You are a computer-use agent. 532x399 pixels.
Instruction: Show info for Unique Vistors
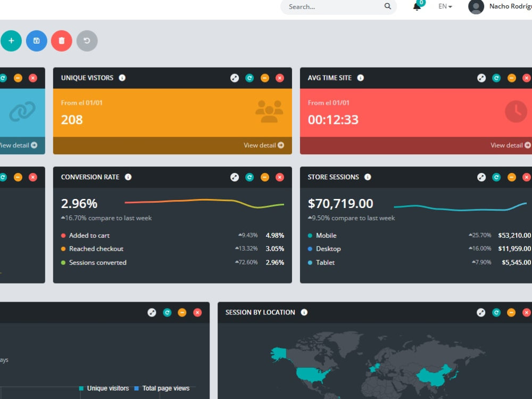pos(122,78)
